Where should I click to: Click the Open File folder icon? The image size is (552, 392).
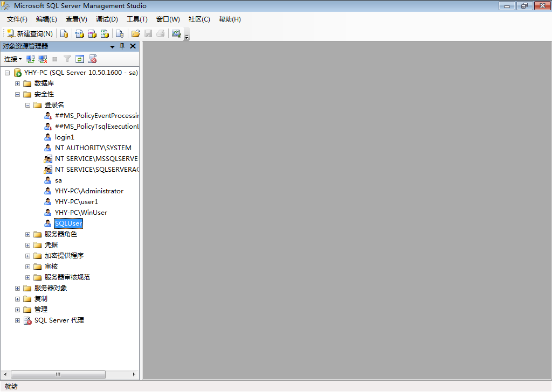(135, 33)
